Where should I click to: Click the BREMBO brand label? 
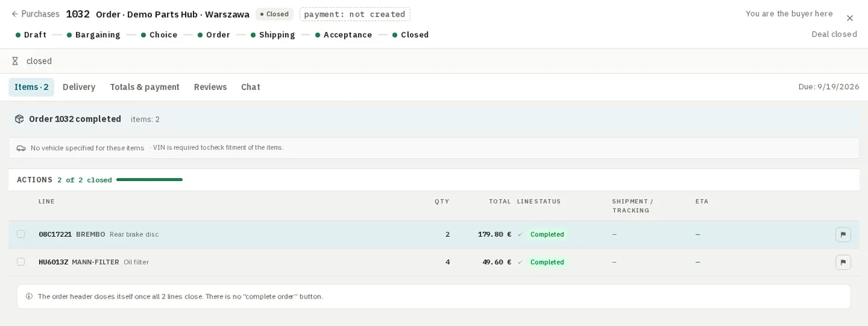click(90, 235)
